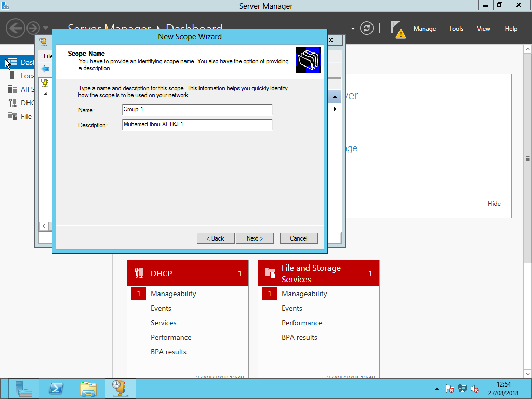Open File and Storage Manageability row
Screen dimensions: 532x399
[304, 294]
